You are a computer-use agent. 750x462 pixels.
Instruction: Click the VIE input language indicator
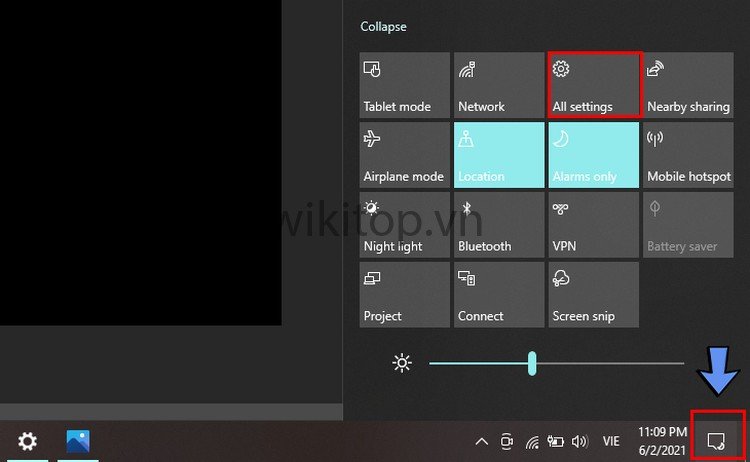pyautogui.click(x=610, y=441)
